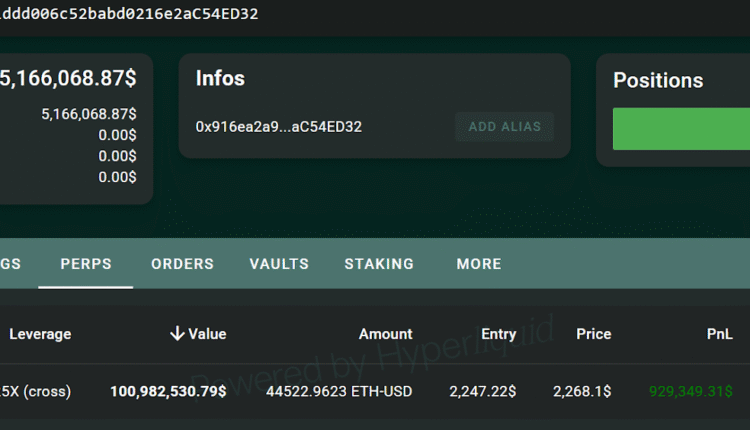Viewport: 750px width, 430px height.
Task: Click the position value 100,982,530.79$
Action: pyautogui.click(x=168, y=392)
